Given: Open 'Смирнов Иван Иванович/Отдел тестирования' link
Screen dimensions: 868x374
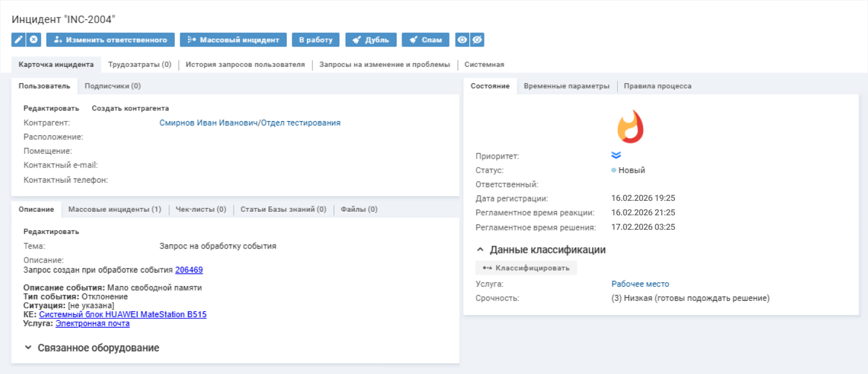Looking at the screenshot, I should click(x=250, y=122).
